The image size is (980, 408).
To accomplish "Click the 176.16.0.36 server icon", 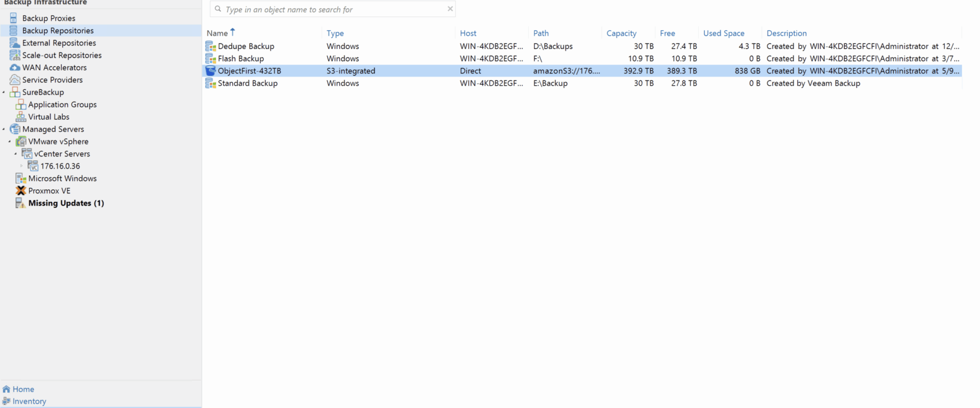I will click(33, 166).
